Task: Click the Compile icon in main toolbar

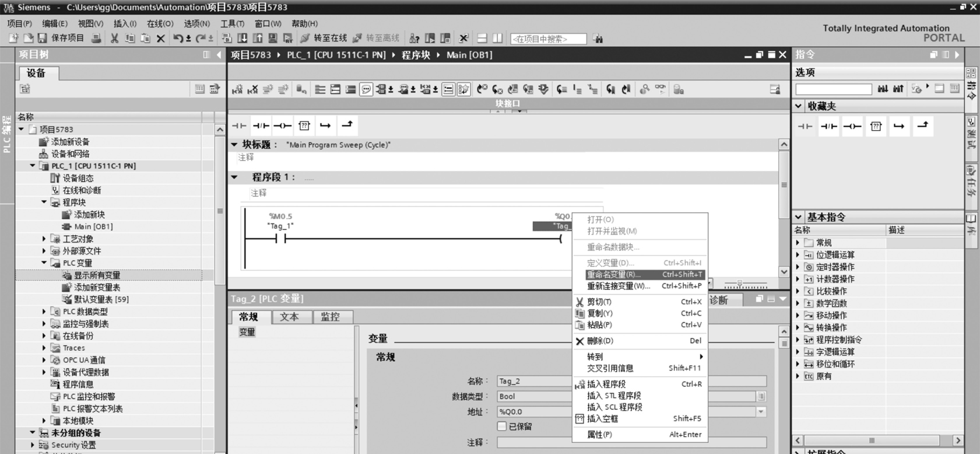Action: (x=227, y=39)
